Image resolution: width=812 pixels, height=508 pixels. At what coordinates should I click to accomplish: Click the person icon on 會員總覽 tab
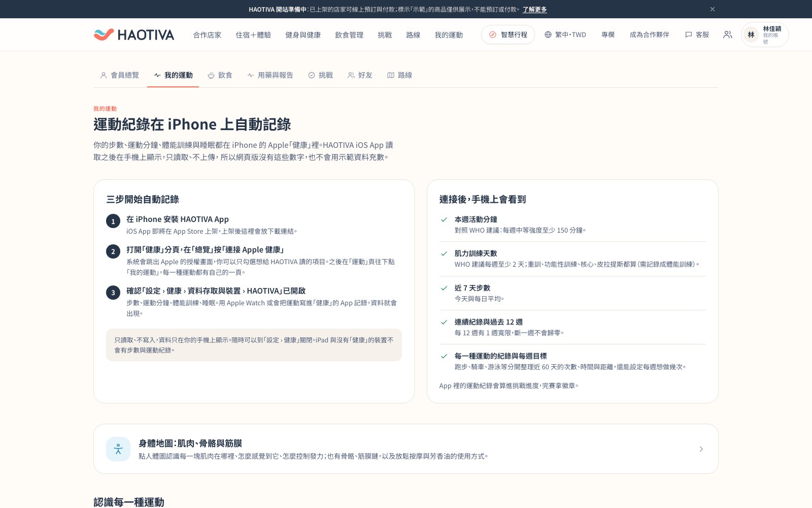(x=104, y=75)
